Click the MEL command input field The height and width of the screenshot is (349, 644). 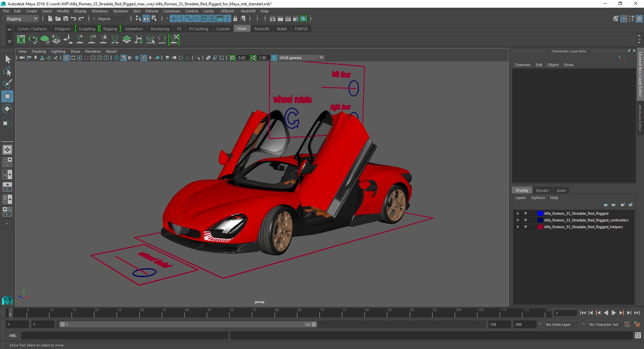pyautogui.click(x=125, y=335)
